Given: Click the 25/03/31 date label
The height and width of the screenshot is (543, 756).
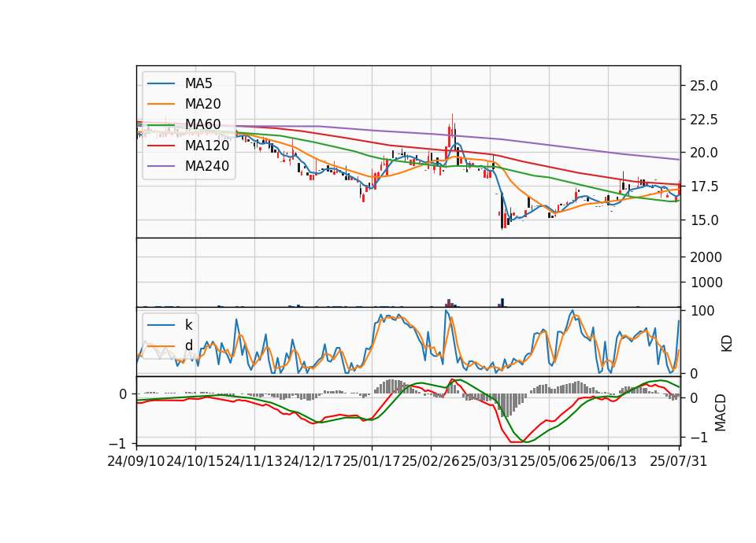Looking at the screenshot, I should point(489,462).
